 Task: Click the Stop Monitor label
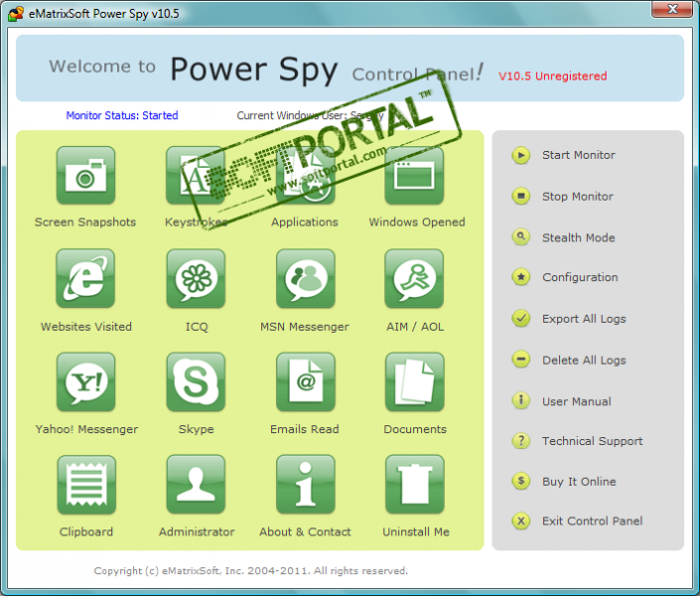coord(578,197)
